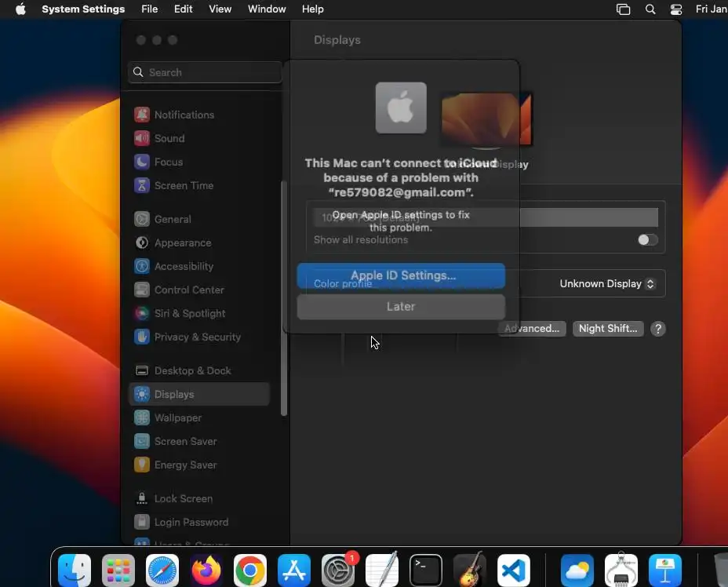Open Launchpad from the Dock
This screenshot has width=728, height=587.
coord(118,570)
